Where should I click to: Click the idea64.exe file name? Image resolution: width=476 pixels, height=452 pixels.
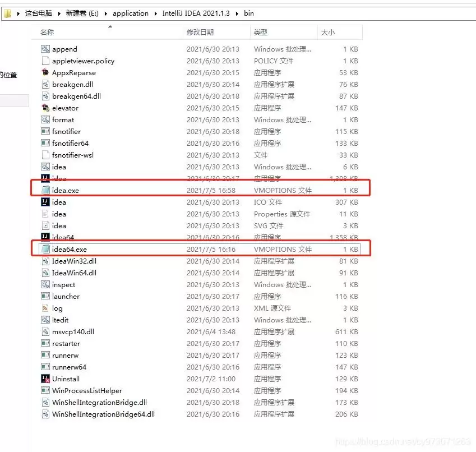coord(69,249)
